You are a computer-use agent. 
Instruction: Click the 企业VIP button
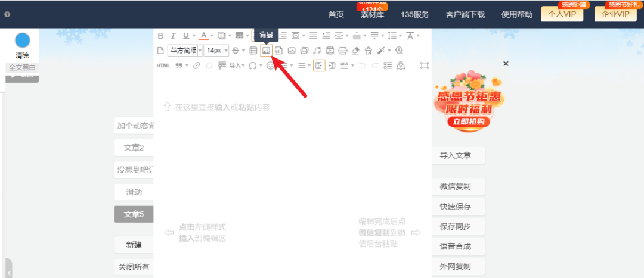point(615,14)
